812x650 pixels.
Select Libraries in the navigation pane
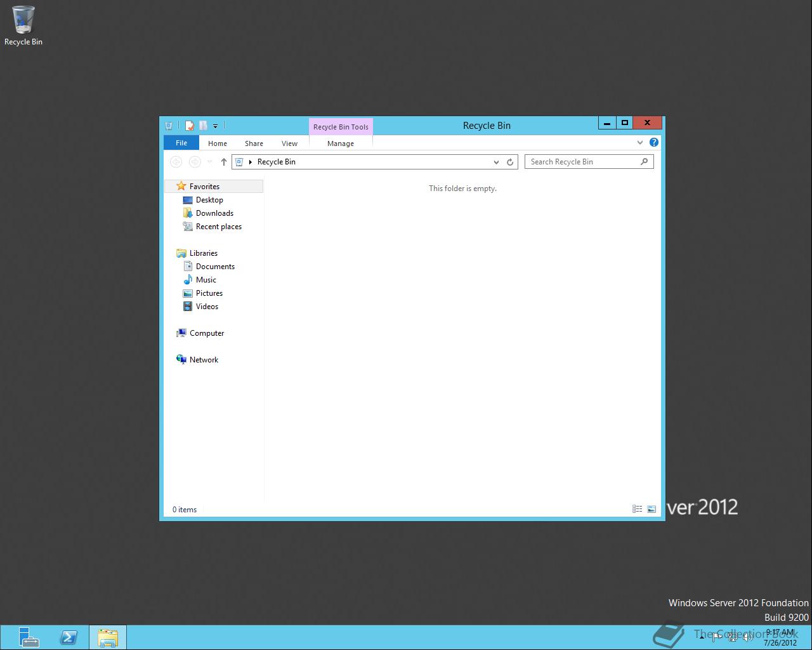[204, 253]
